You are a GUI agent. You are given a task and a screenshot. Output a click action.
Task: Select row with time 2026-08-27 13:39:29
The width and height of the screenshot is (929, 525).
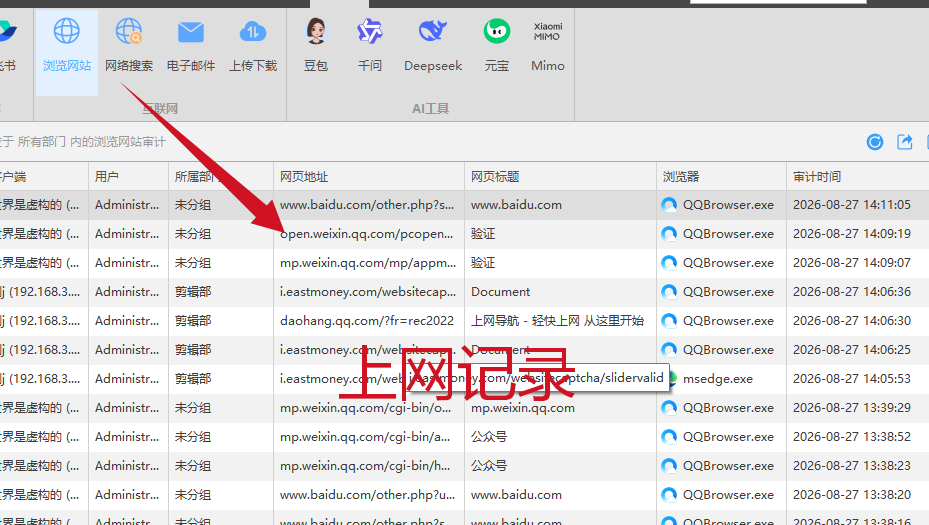click(464, 408)
